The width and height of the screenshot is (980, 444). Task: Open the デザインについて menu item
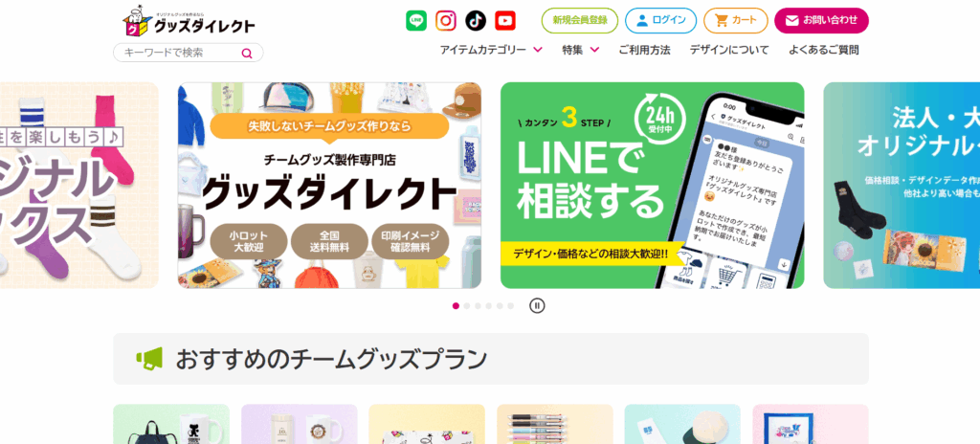(x=729, y=50)
